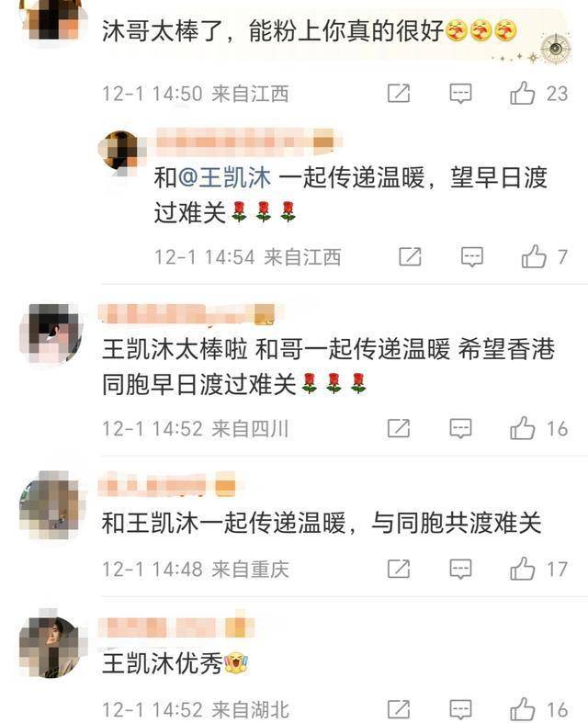Screen dimensions: 588x723
Task: Open avatar of the Sichuan commenter
Action: [51, 333]
